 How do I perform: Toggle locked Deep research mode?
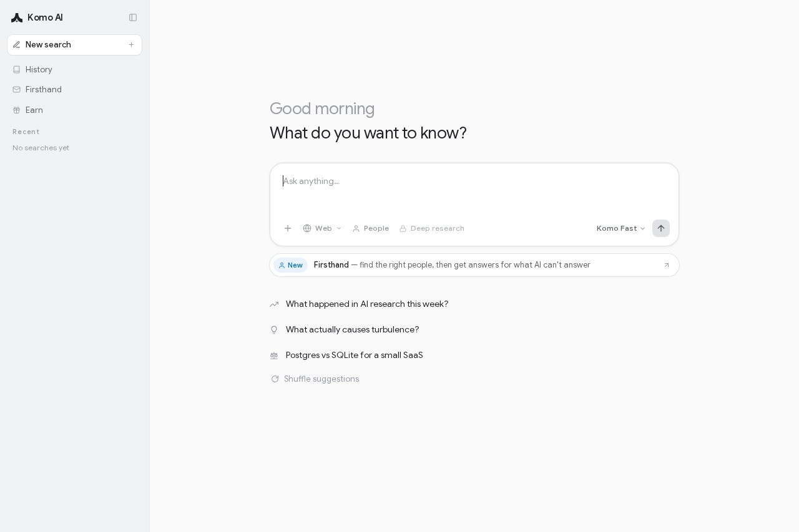click(432, 228)
